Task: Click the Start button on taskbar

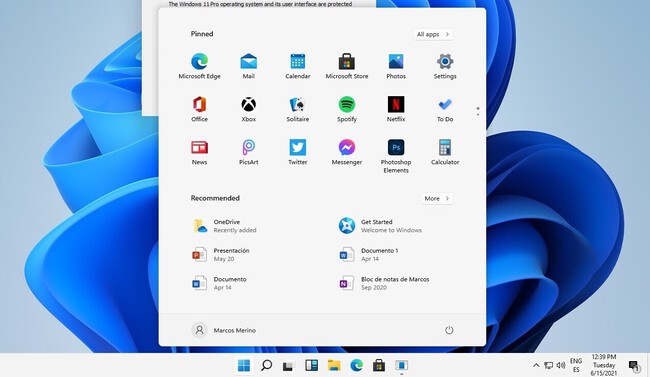Action: point(244,365)
